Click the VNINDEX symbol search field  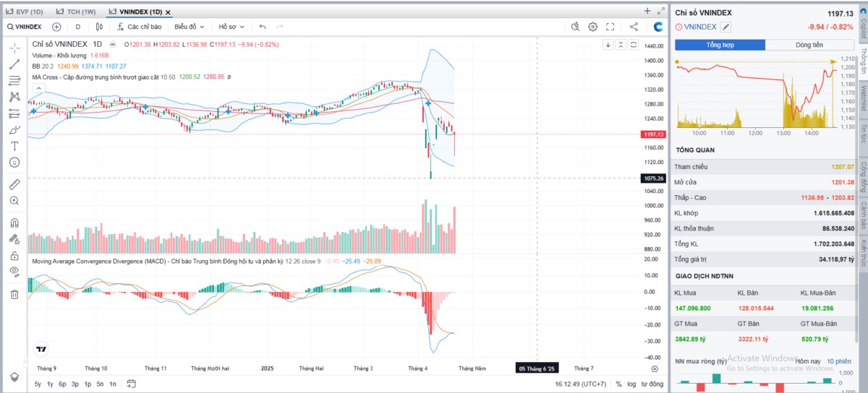25,27
